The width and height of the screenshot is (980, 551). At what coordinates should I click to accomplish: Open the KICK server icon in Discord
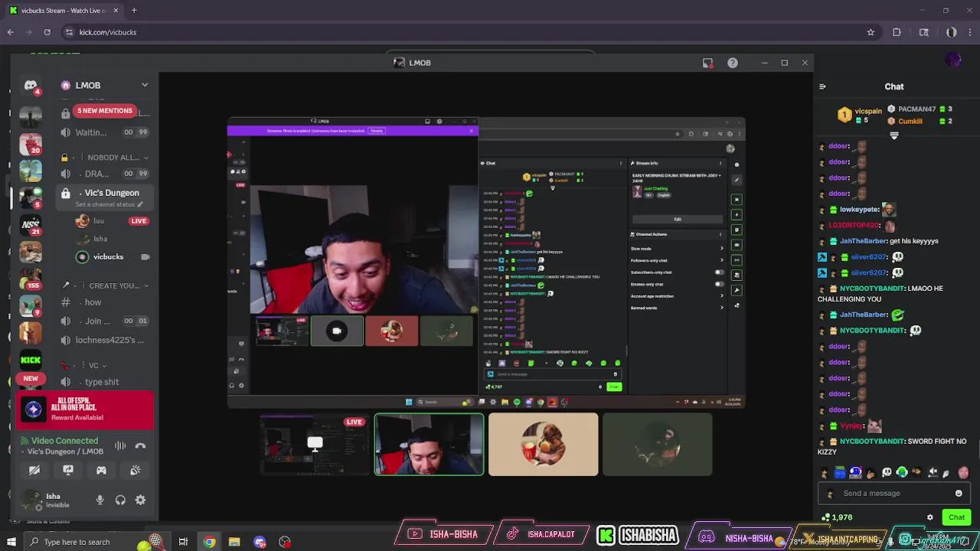click(31, 360)
